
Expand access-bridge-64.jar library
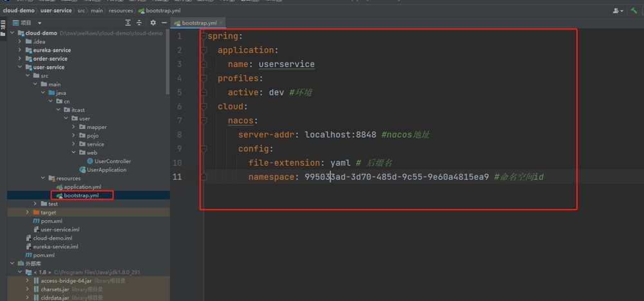coord(28,281)
